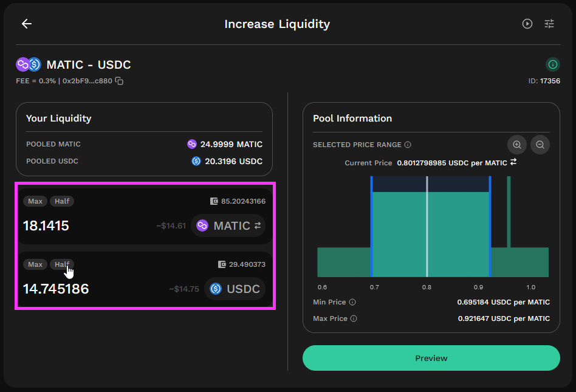Edit the MATIC amount field 18.1415

tap(46, 225)
